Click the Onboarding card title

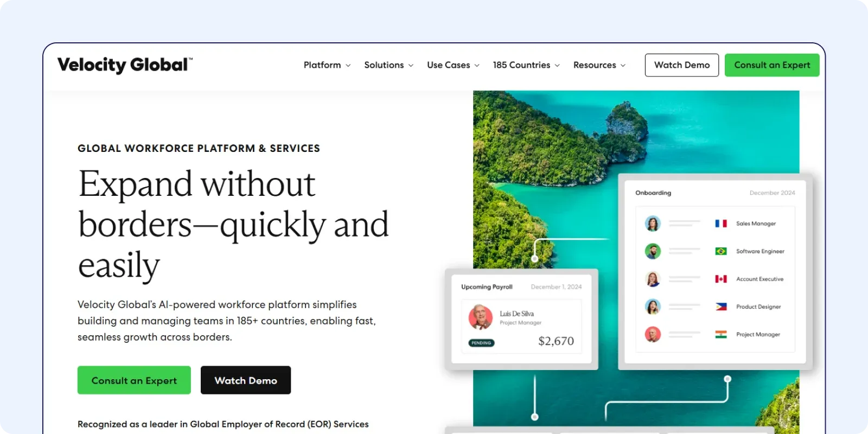653,193
